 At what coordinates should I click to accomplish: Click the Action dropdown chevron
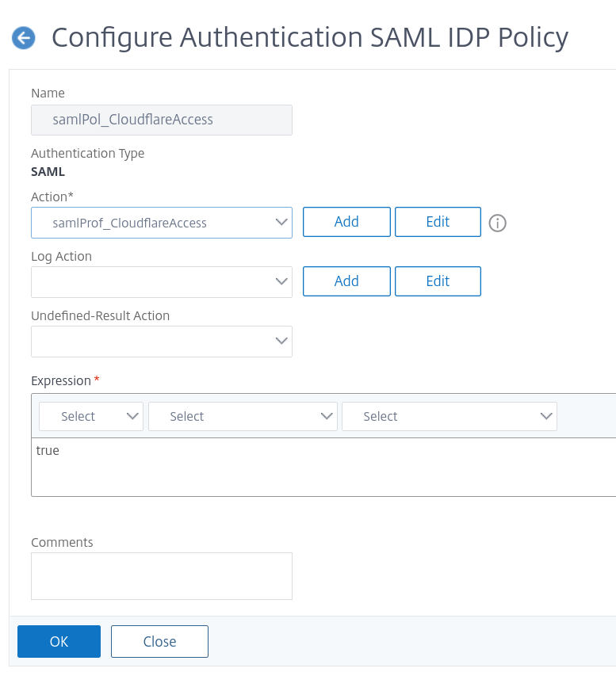281,223
